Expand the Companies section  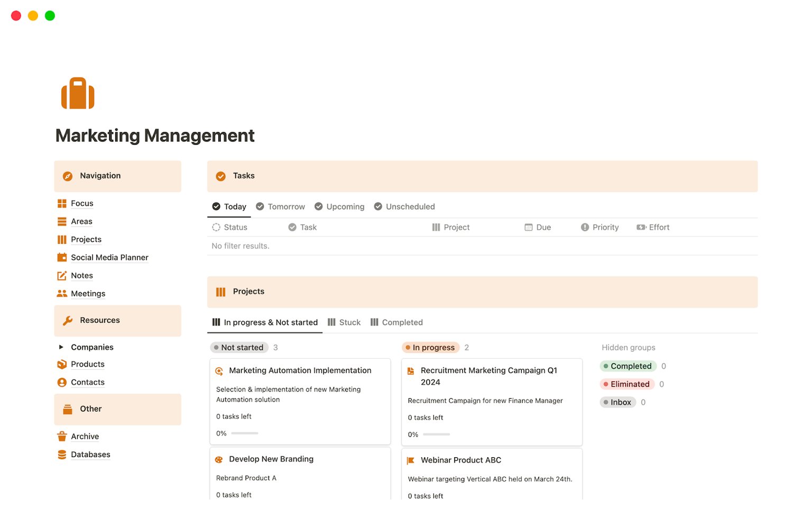[60, 347]
